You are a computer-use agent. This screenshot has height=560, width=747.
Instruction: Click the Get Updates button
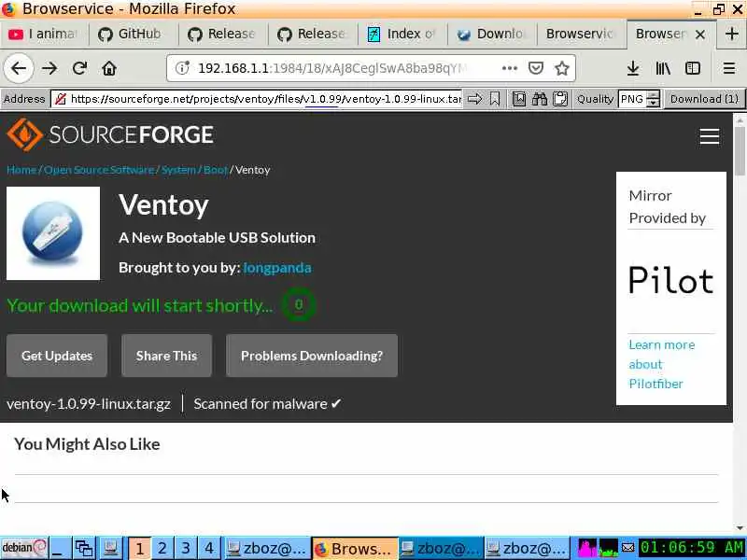pos(57,356)
